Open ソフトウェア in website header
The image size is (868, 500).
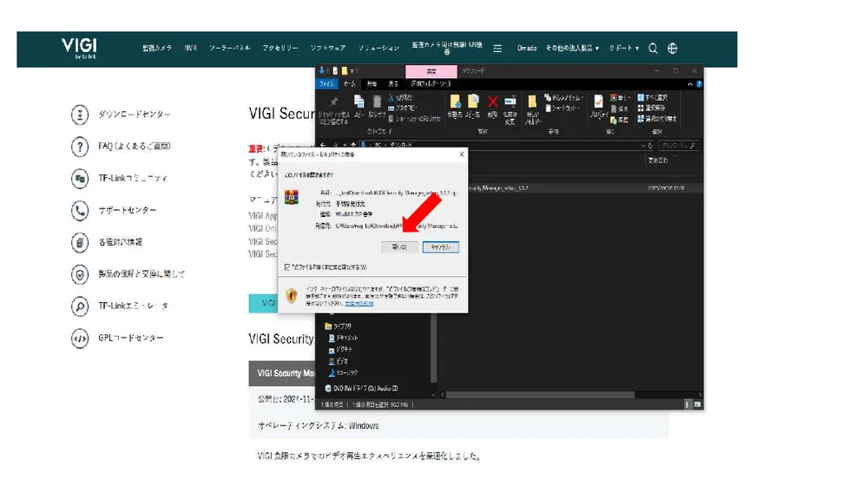(328, 48)
